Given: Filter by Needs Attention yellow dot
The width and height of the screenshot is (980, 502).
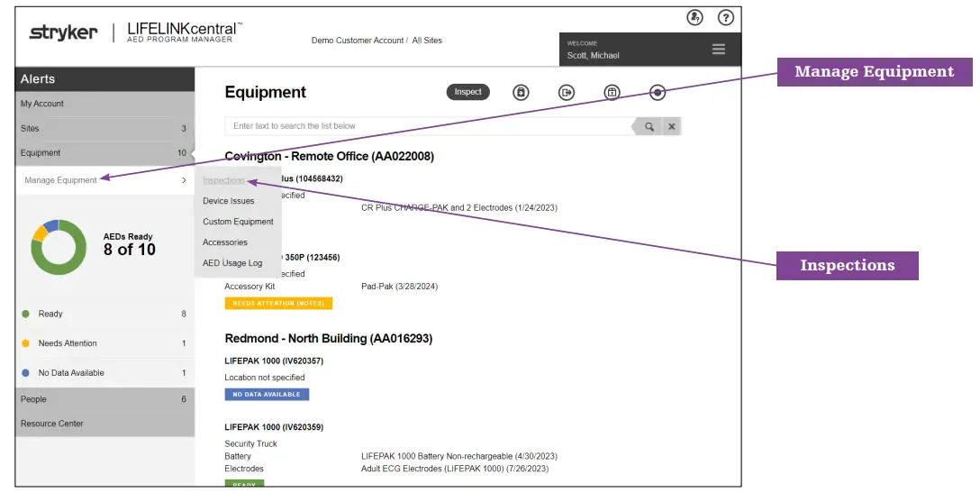Looking at the screenshot, I should click(25, 343).
